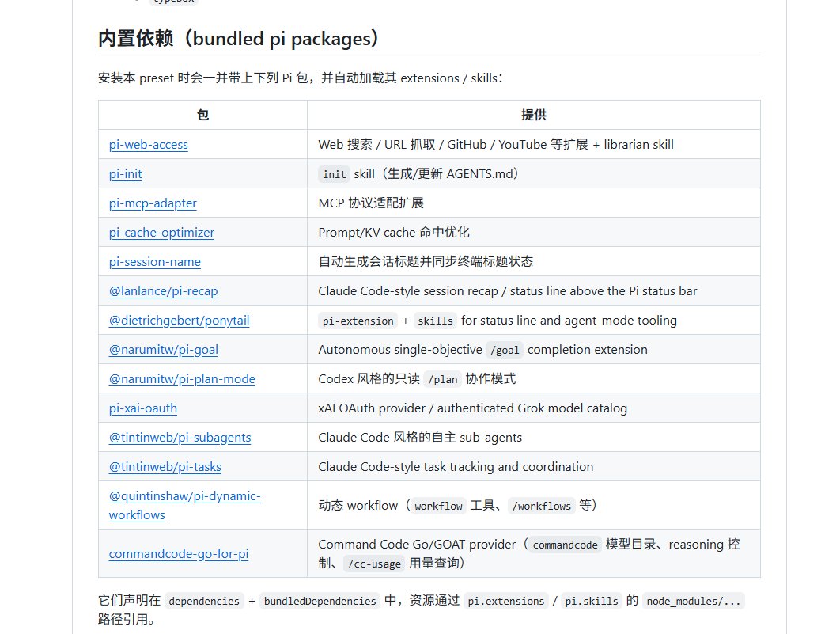The width and height of the screenshot is (840, 634).
Task: Open the pi-cache-optimizer link
Action: click(x=161, y=233)
